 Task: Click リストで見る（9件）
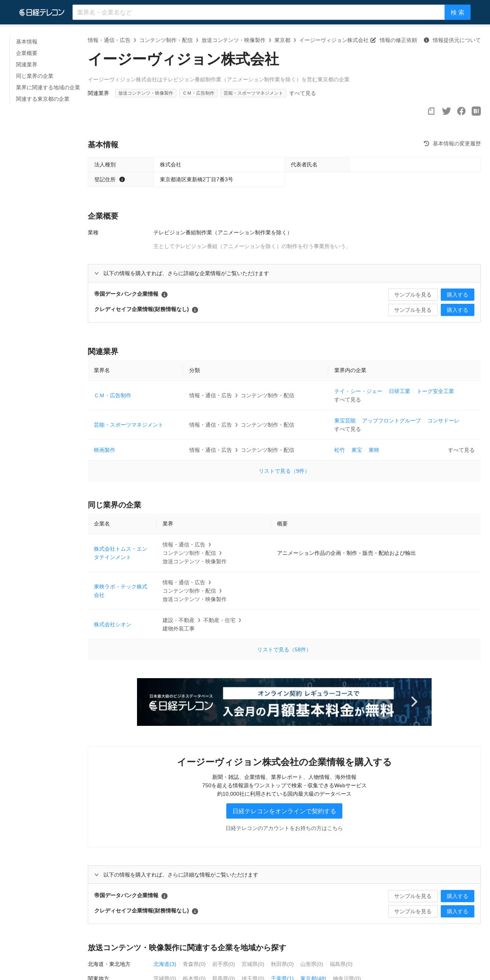284,471
